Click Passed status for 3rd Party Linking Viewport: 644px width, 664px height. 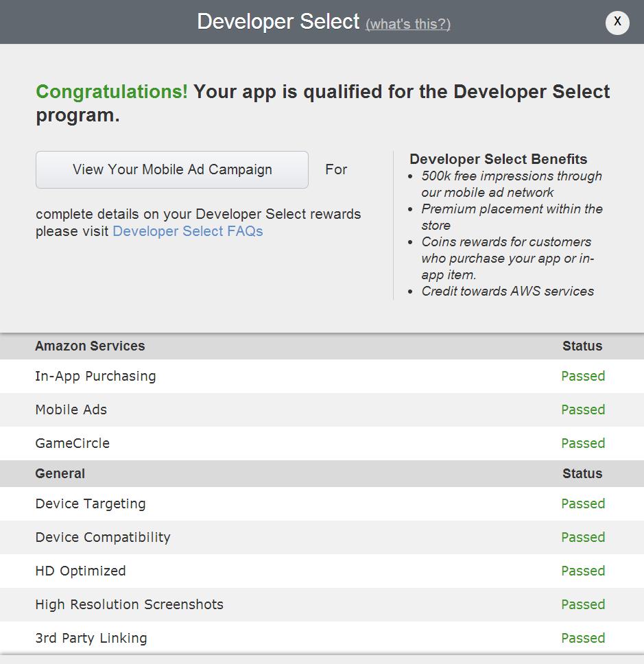click(x=583, y=638)
